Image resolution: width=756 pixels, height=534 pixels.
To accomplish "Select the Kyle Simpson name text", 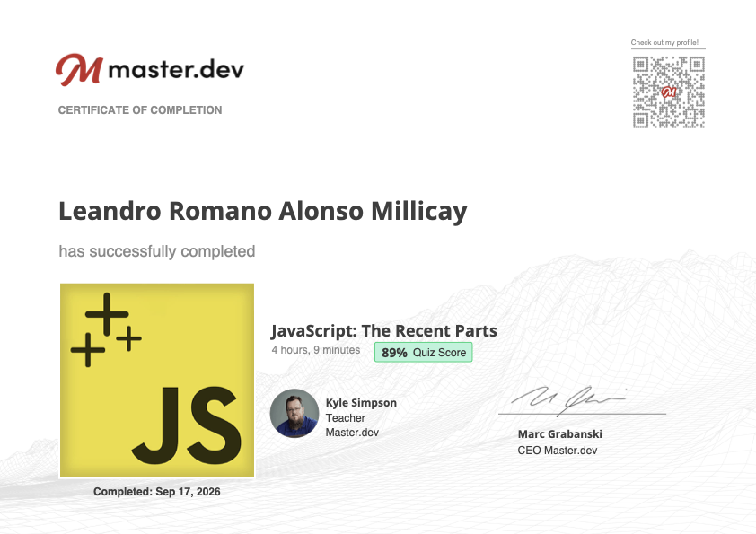I will (x=361, y=402).
